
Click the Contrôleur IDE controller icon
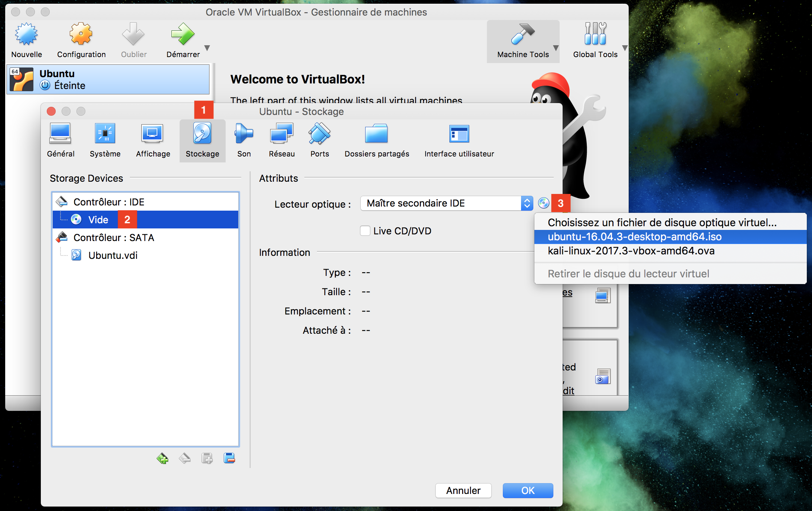tap(62, 202)
